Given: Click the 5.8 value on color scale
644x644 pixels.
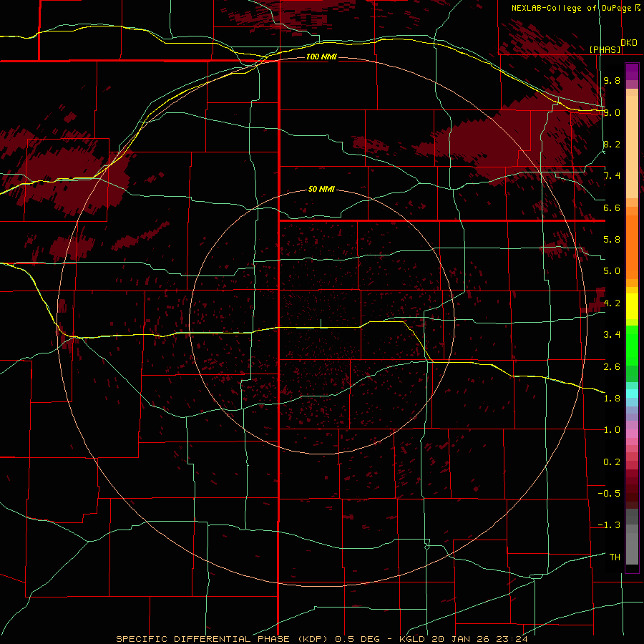Looking at the screenshot, I should point(612,240).
